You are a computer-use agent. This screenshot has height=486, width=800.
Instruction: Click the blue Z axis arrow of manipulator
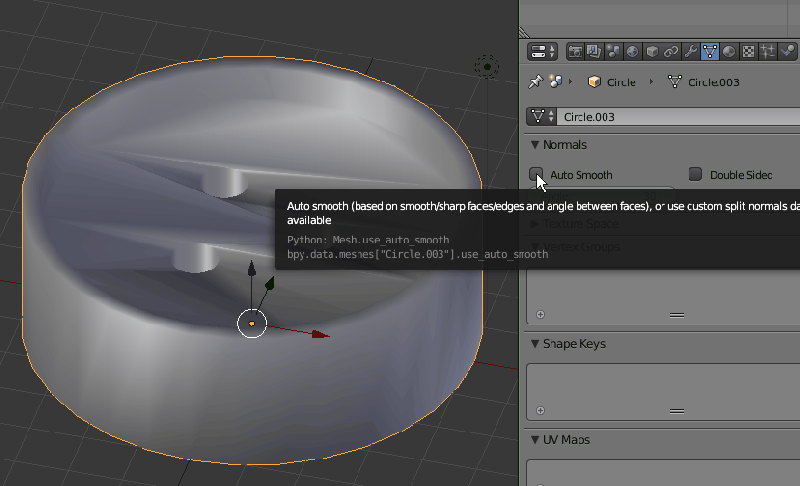pyautogui.click(x=252, y=268)
